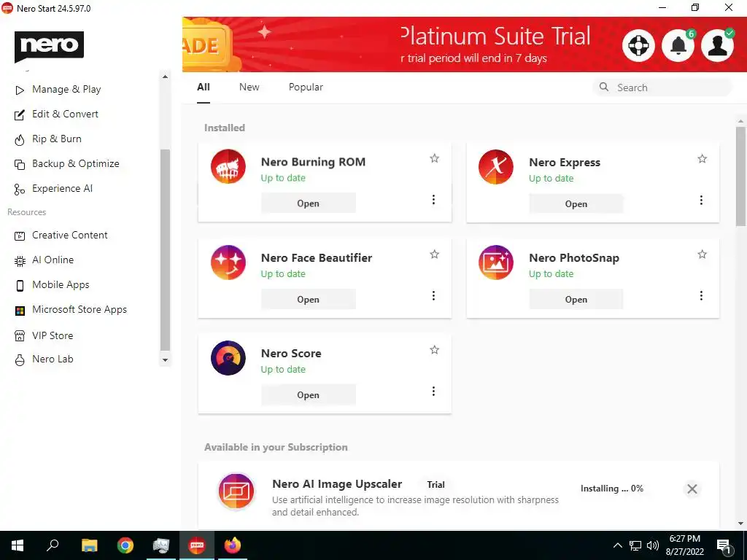
Task: Select Manage & Play in sidebar
Action: (x=66, y=90)
